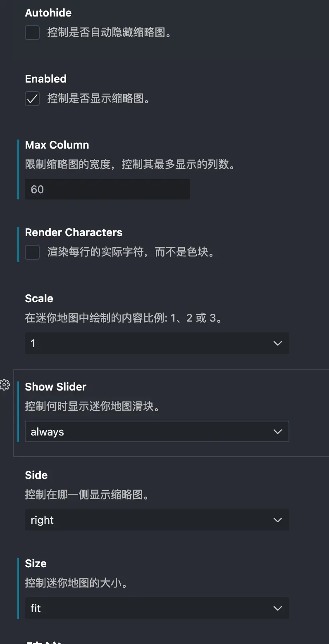The width and height of the screenshot is (329, 644).
Task: Uncheck the Enabled minimap checkbox
Action: point(32,99)
